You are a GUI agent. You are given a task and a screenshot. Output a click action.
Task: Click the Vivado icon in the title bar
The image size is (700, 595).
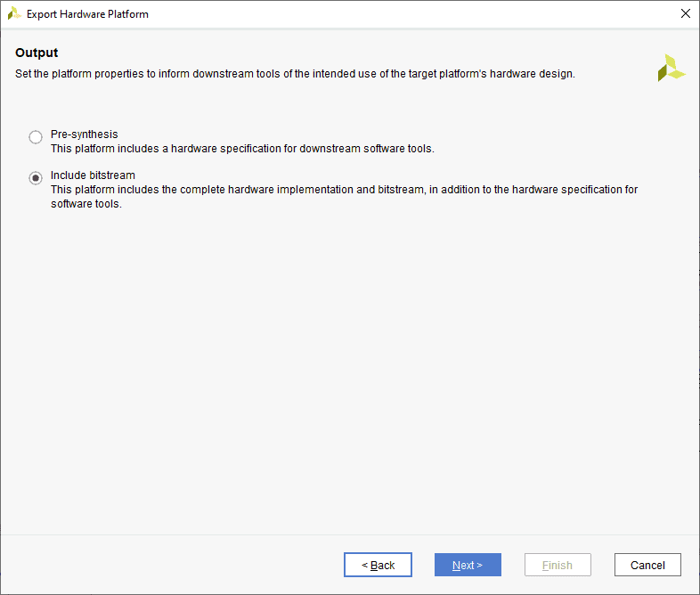click(14, 14)
